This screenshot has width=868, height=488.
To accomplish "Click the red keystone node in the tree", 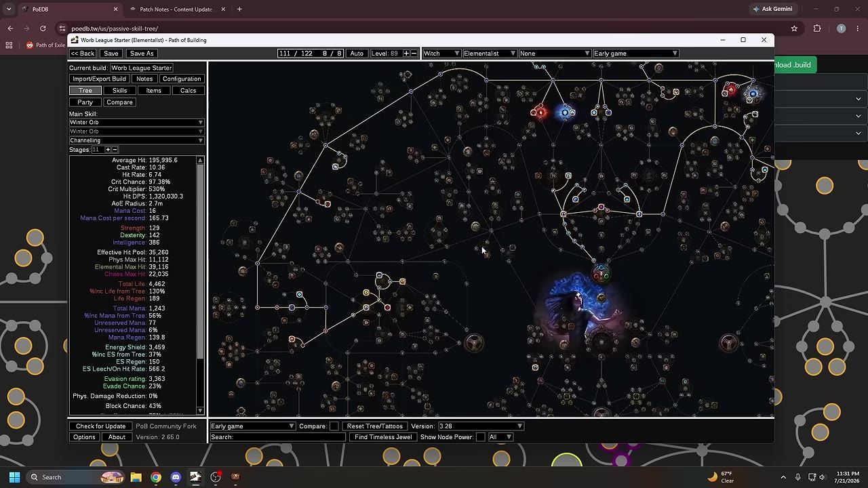I will (540, 113).
